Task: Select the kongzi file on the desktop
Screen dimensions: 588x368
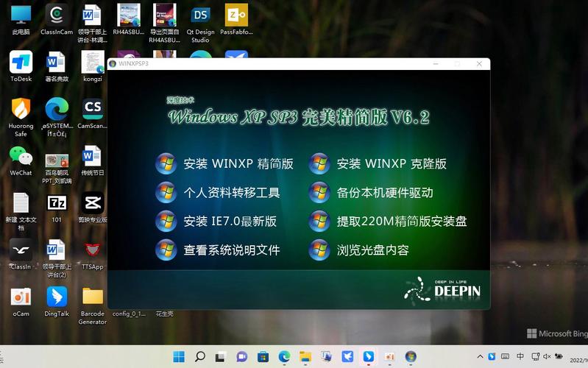Action: (x=93, y=66)
